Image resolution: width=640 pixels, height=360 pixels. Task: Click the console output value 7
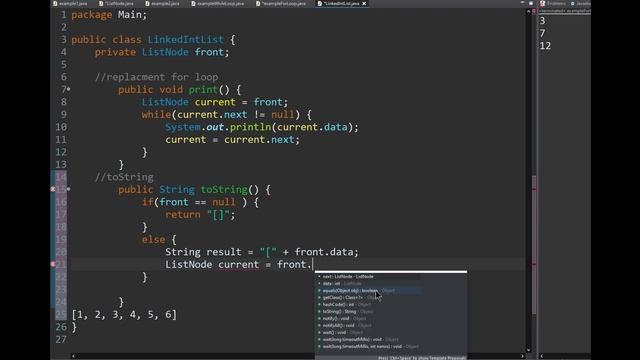pos(542,33)
